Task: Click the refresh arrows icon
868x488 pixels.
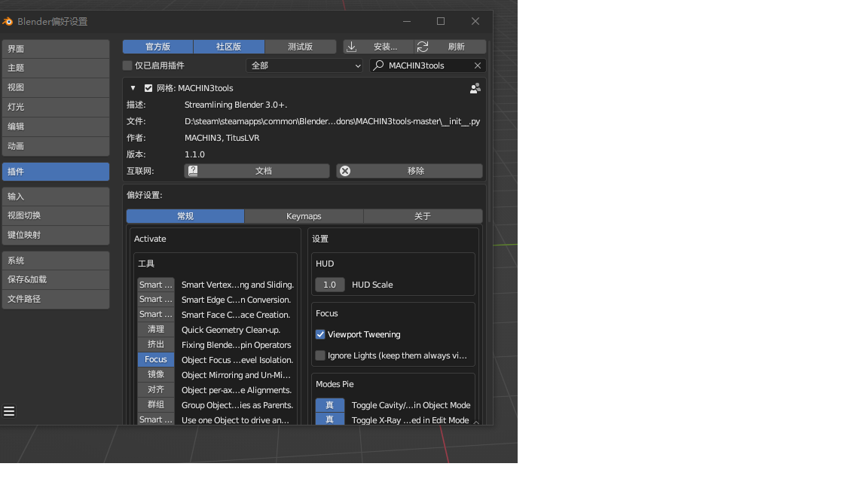Action: tap(423, 47)
